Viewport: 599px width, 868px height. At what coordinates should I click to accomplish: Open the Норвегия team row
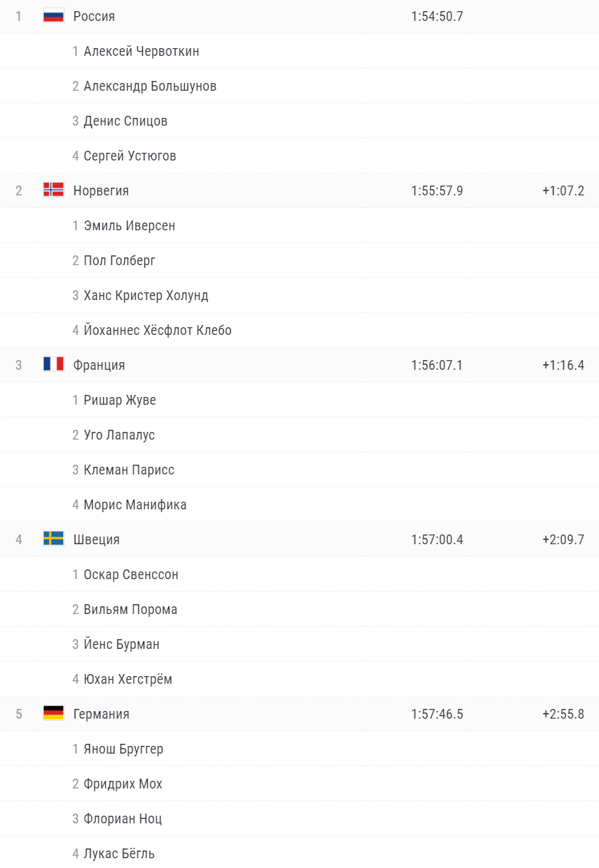[x=101, y=190]
